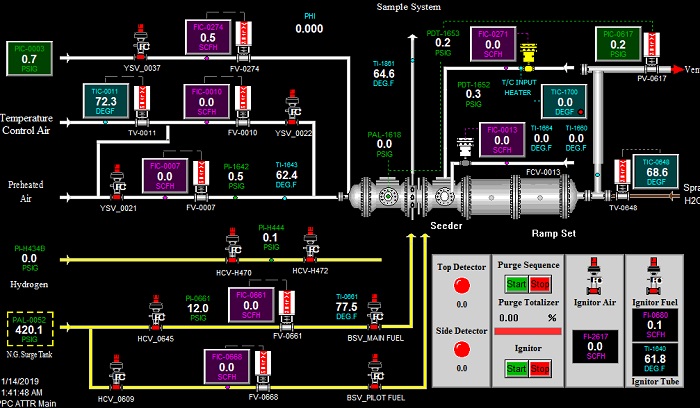Viewport: 700px width, 408px height.
Task: Select the yellow T/C input heater valve
Action: [x=528, y=58]
